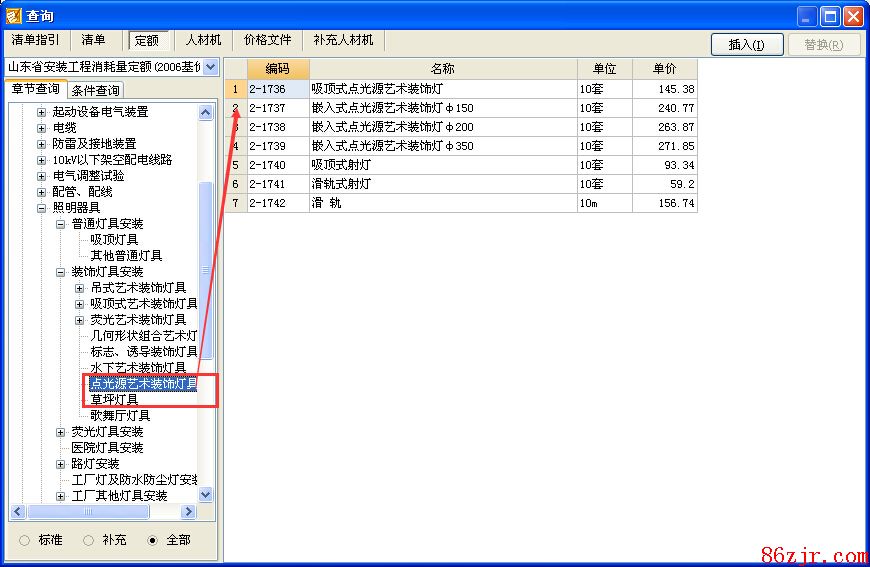Screen dimensions: 870x567
Task: Select the 补充 radio button
Action: [x=89, y=540]
